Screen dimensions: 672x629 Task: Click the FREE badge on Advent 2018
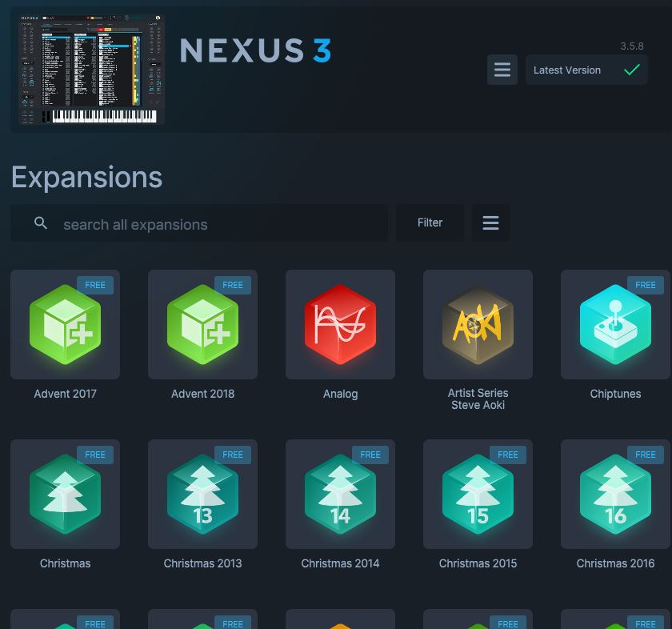(233, 285)
